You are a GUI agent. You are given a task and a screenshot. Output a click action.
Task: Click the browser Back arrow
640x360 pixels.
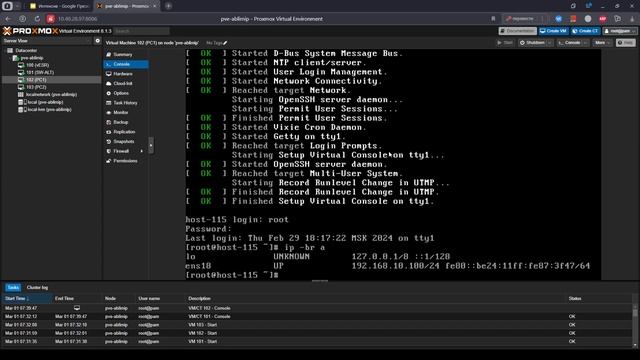8,19
